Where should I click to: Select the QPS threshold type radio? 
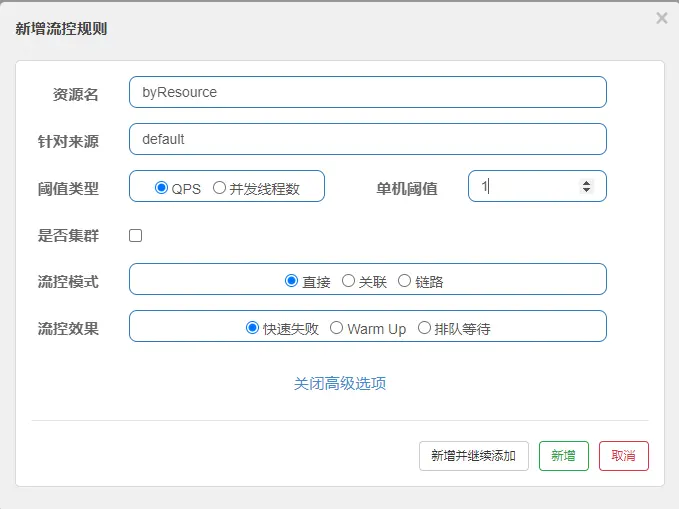tap(162, 188)
